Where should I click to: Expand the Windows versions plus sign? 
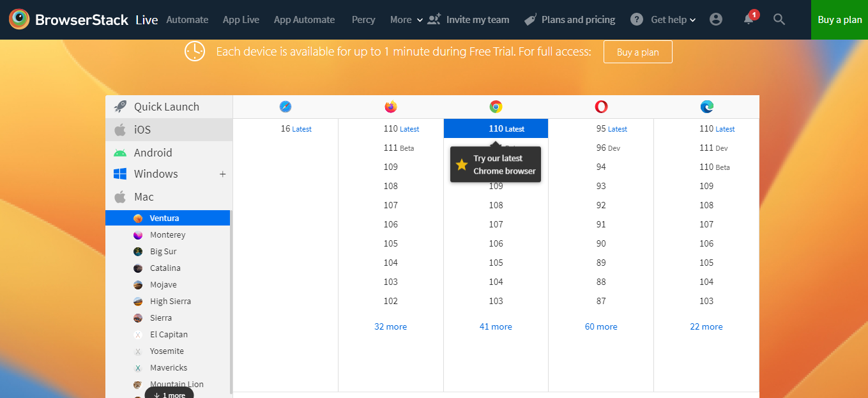coord(223,174)
